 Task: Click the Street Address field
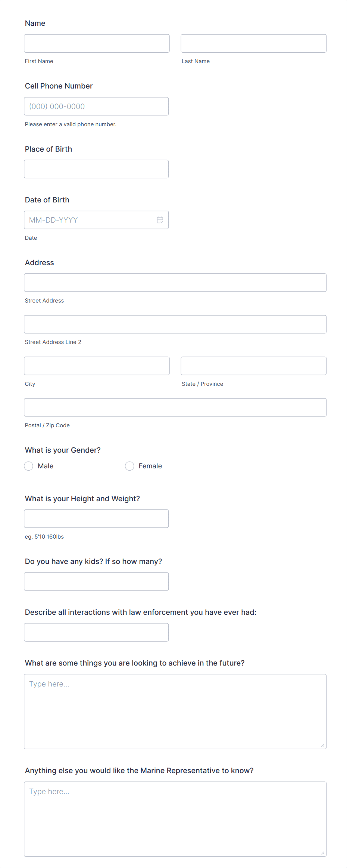175,283
